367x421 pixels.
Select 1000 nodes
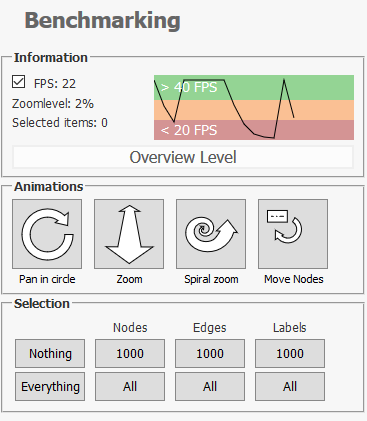coord(130,353)
